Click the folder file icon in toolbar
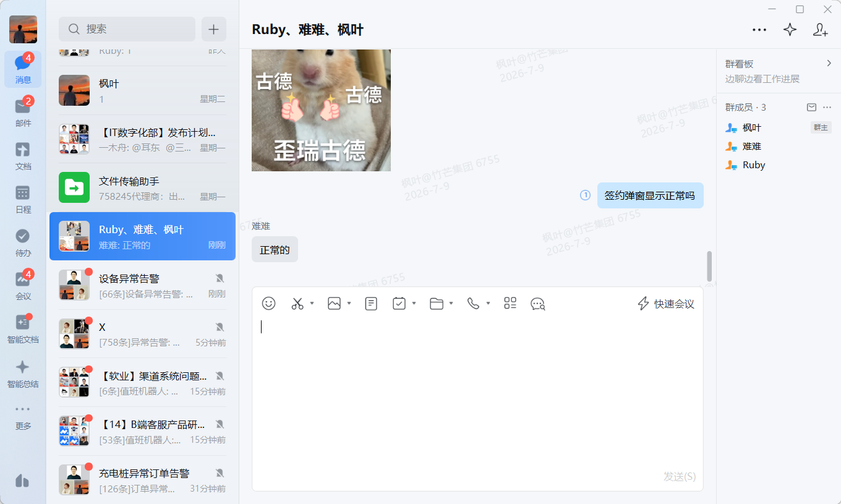 (x=437, y=304)
